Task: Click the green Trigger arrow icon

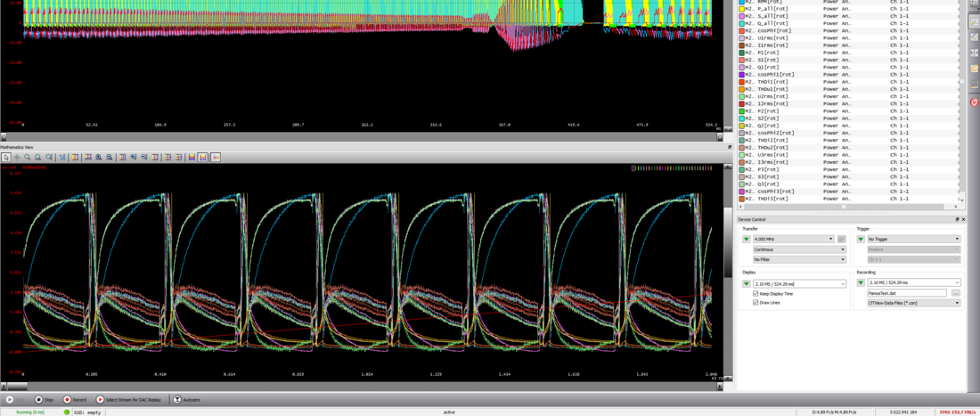Action: [x=861, y=239]
